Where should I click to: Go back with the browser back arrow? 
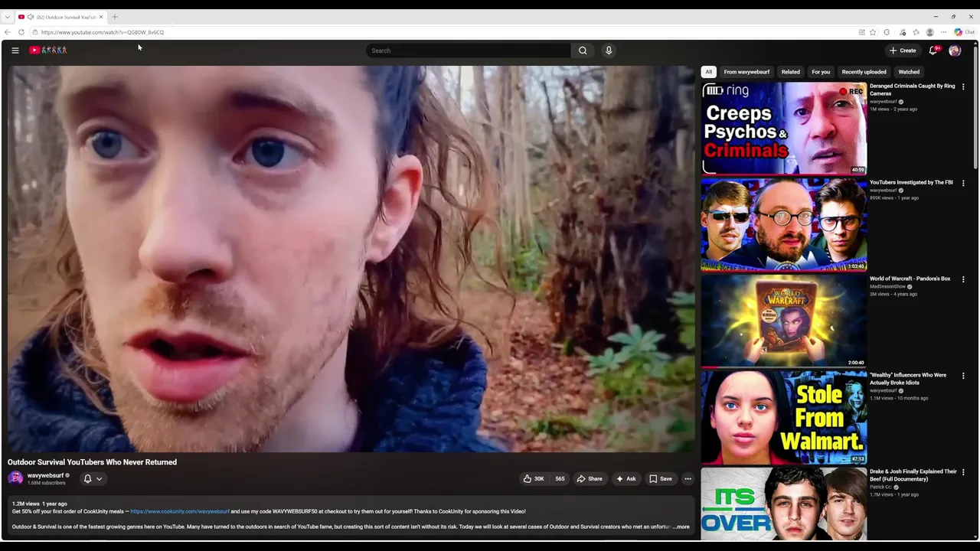pos(8,32)
